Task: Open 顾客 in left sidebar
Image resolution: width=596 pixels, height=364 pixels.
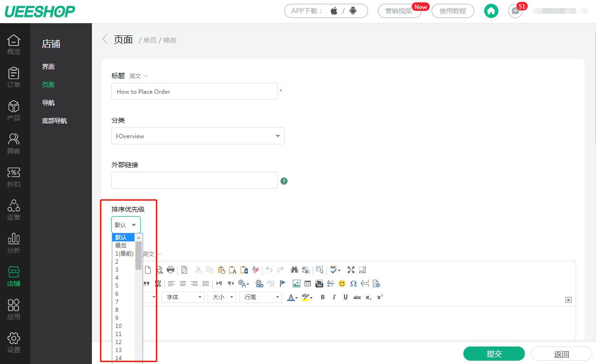Action: 14,144
